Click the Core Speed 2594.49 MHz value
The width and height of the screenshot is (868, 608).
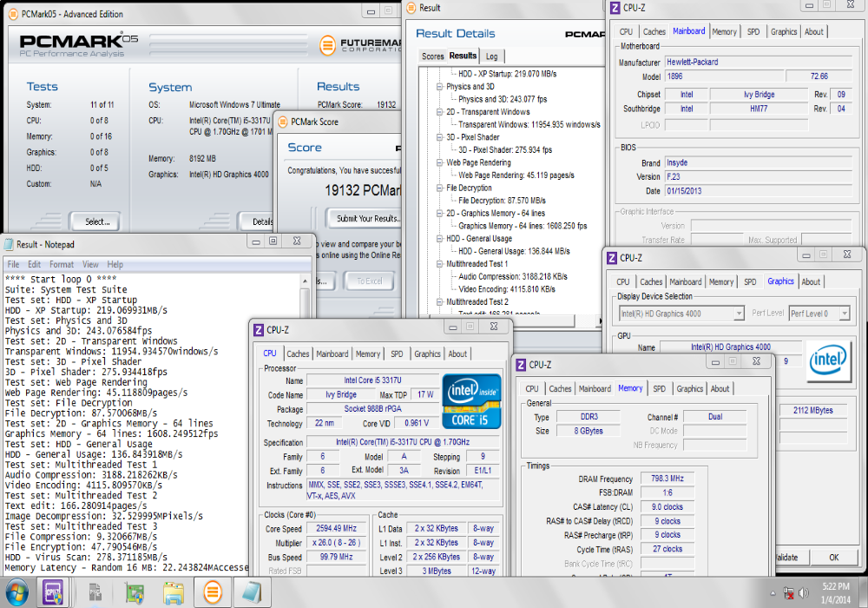tap(336, 529)
